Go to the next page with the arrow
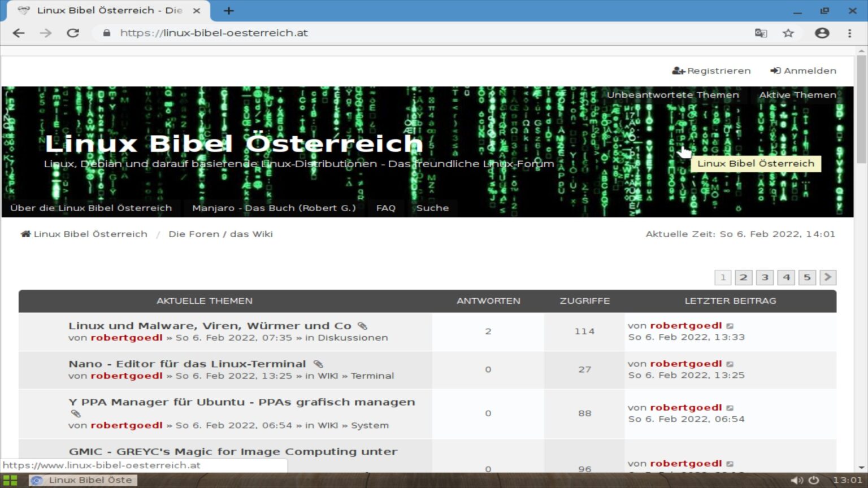This screenshot has height=488, width=868. (x=827, y=277)
